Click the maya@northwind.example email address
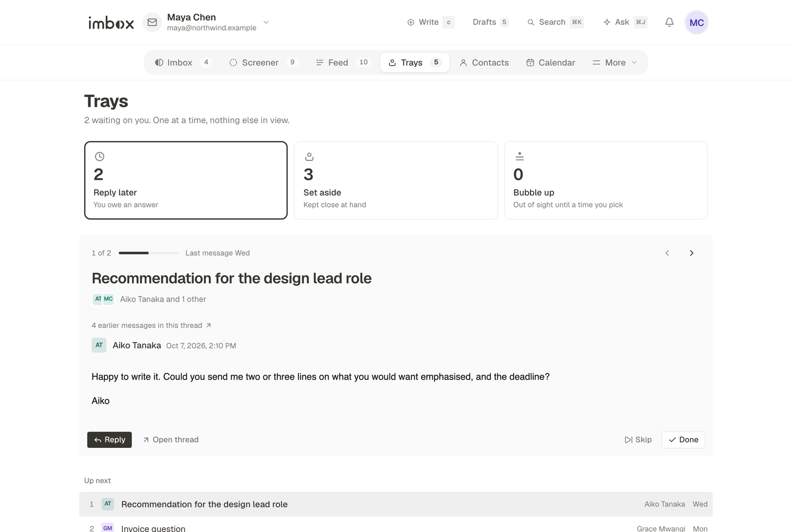Image resolution: width=792 pixels, height=532 pixels. pos(212,28)
